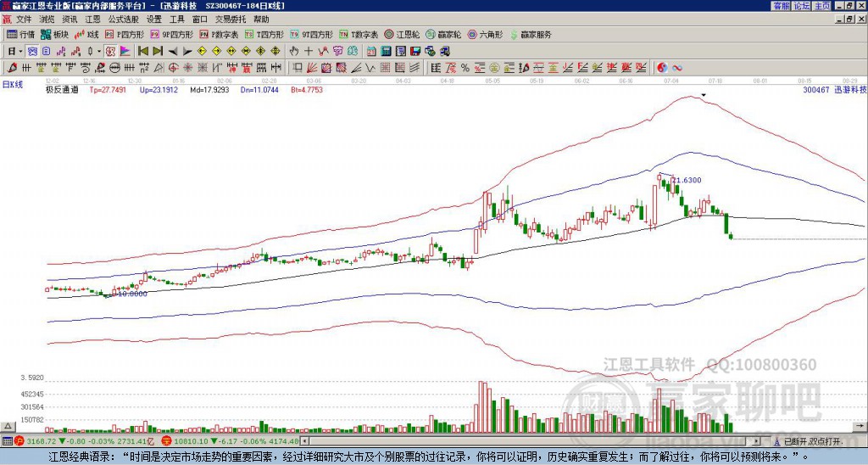Click the yin-yang icon

(x=662, y=68)
